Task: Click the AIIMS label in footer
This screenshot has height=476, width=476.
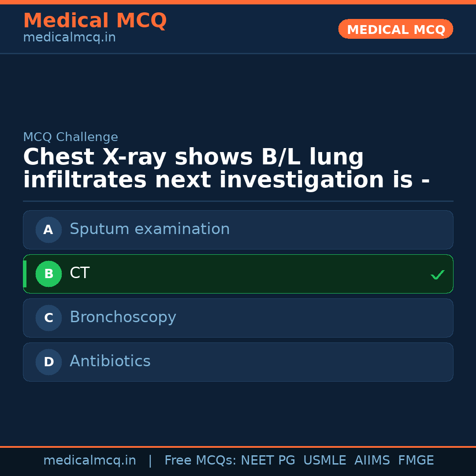Action: click(x=372, y=460)
